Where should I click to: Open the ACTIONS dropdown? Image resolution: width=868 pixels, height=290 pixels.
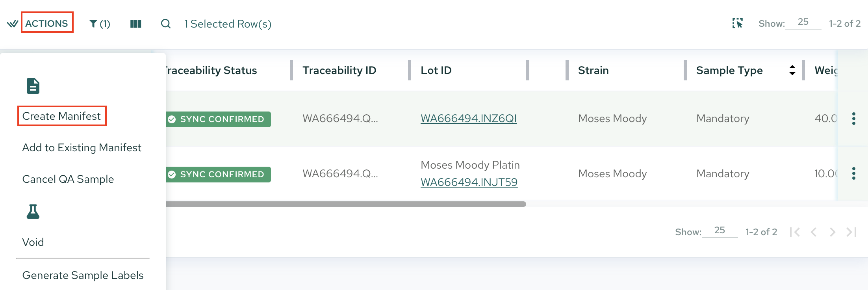[x=47, y=22]
